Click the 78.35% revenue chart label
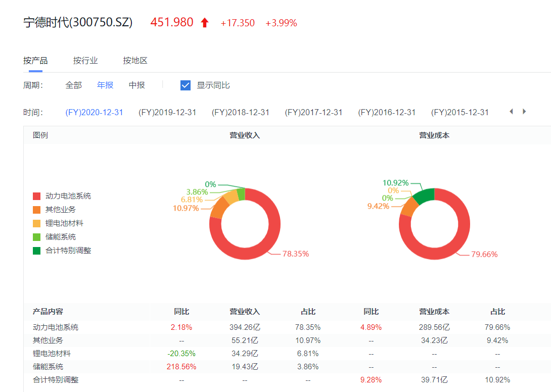 click(296, 254)
